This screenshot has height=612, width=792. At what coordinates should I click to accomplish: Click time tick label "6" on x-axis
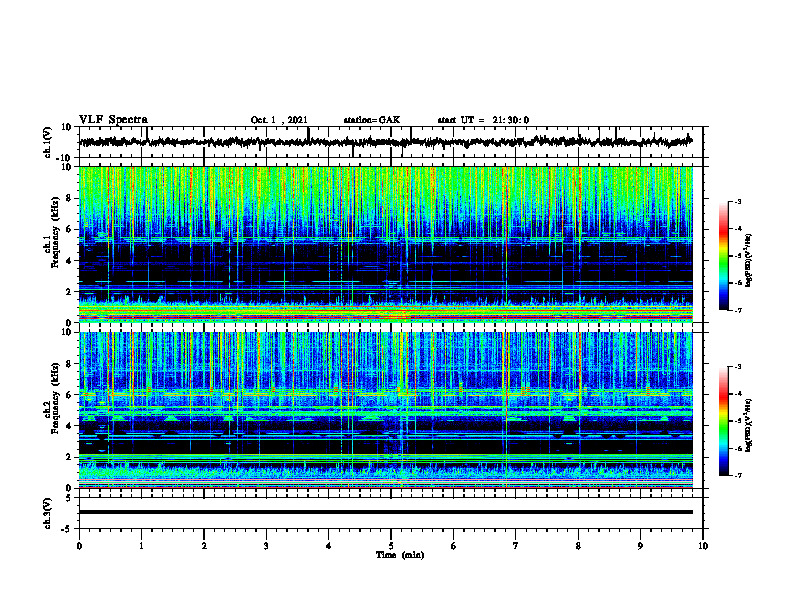click(x=454, y=546)
